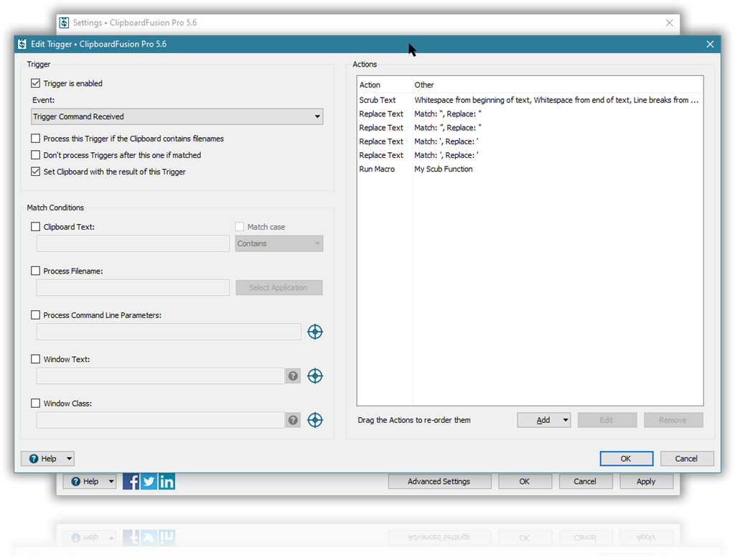Cancel the Edit Trigger dialog
Image resolution: width=735 pixels, height=560 pixels.
pyautogui.click(x=686, y=459)
